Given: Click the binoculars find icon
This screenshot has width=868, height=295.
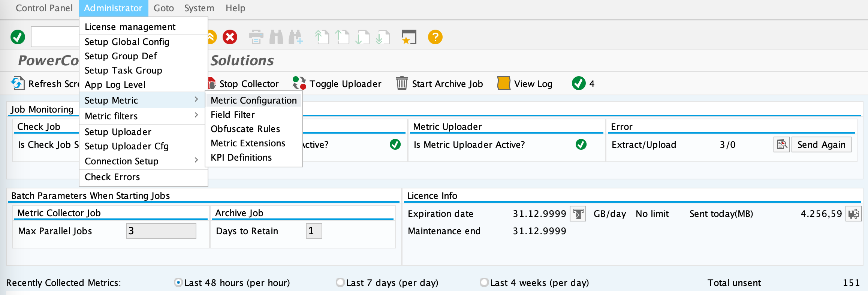Looking at the screenshot, I should pos(276,37).
